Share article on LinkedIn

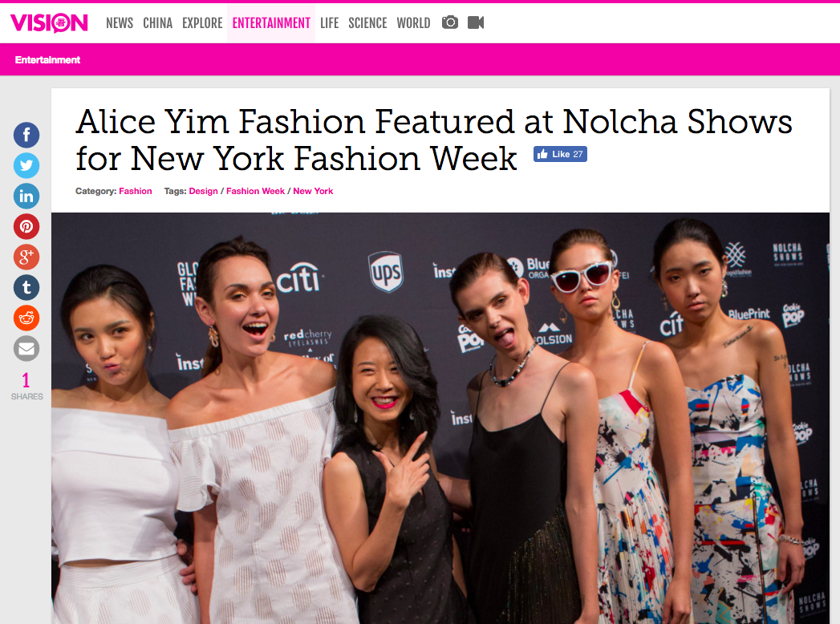(26, 196)
